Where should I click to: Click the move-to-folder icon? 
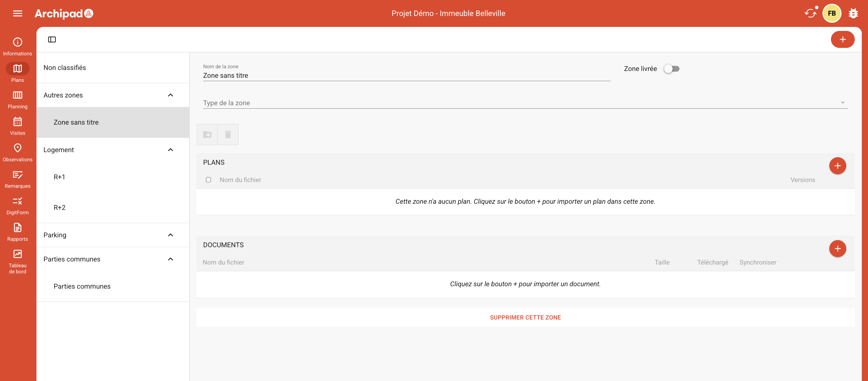click(207, 134)
